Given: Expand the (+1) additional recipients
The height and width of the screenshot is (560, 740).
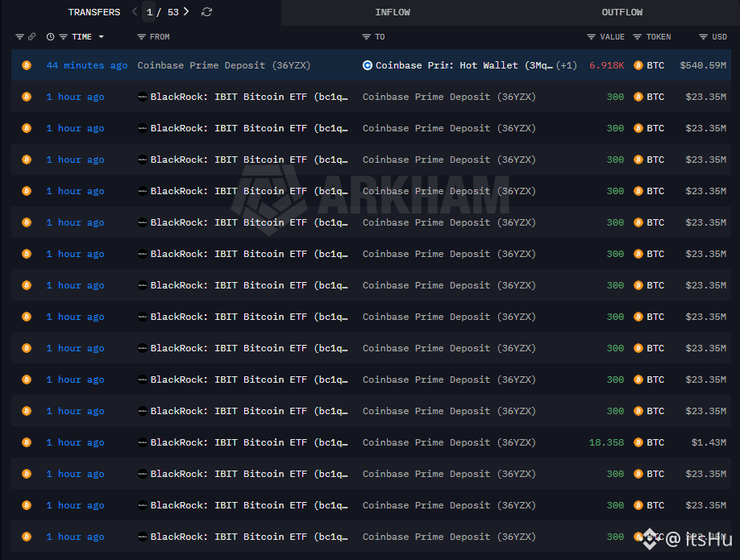Looking at the screenshot, I should [567, 65].
